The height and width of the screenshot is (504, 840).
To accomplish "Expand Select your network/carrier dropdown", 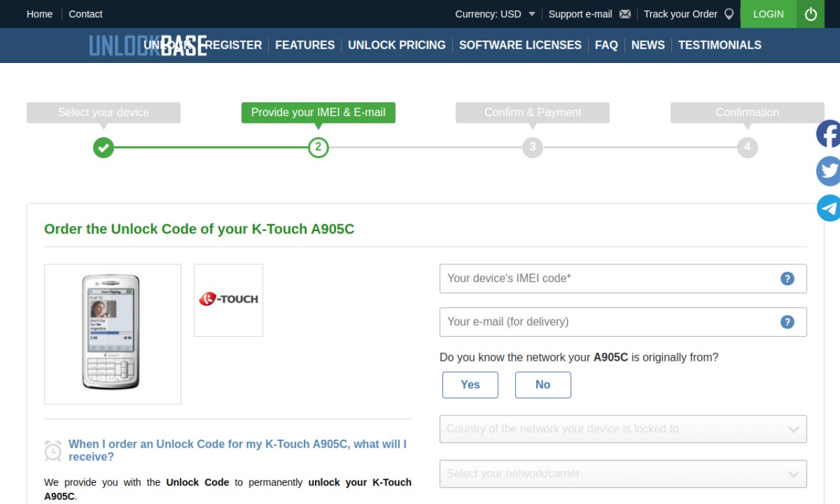I will click(x=623, y=474).
